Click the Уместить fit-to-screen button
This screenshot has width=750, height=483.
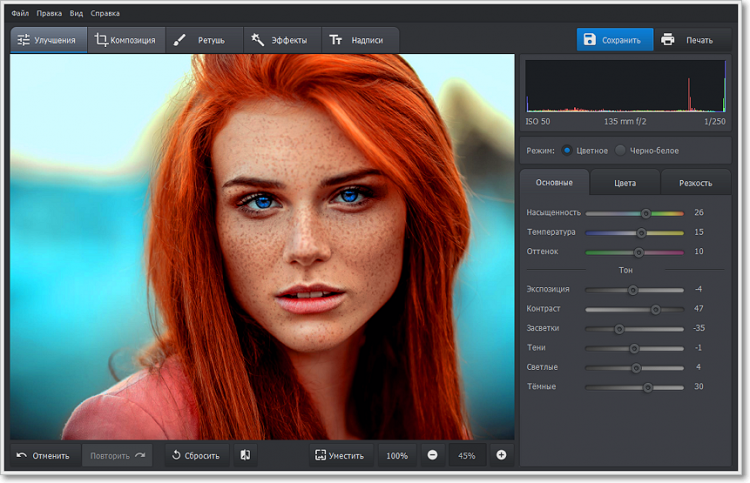pyautogui.click(x=339, y=455)
